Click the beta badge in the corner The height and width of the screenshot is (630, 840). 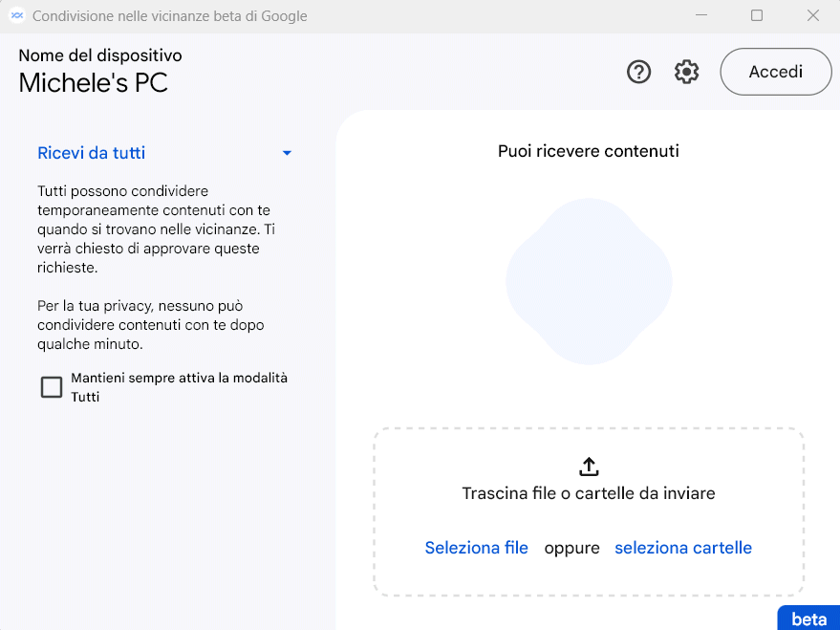[x=808, y=619]
